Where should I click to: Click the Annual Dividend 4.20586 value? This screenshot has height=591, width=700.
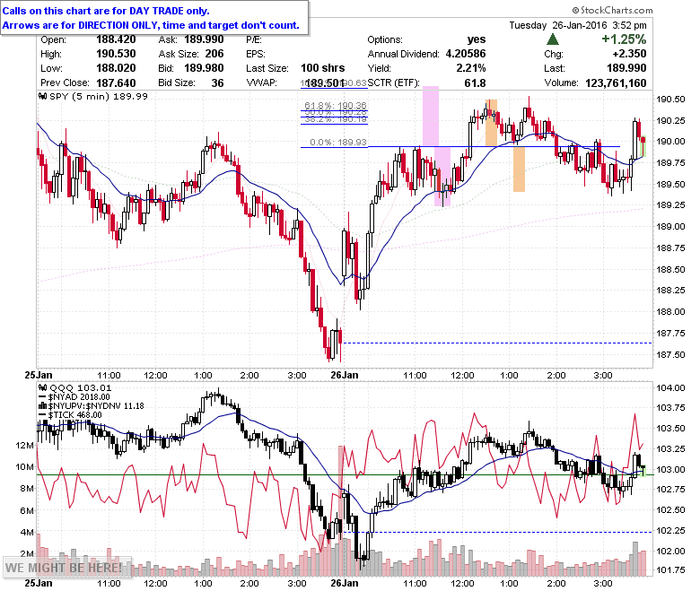point(466,54)
